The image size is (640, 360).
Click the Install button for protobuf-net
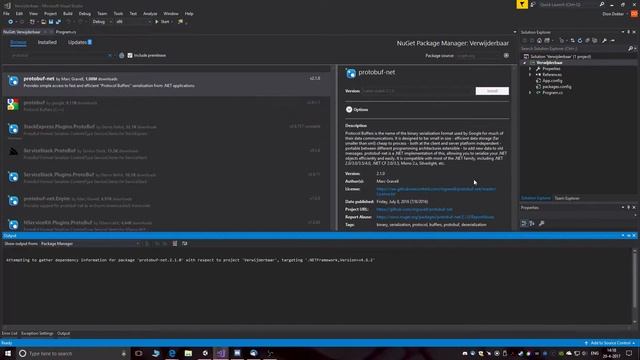[492, 91]
